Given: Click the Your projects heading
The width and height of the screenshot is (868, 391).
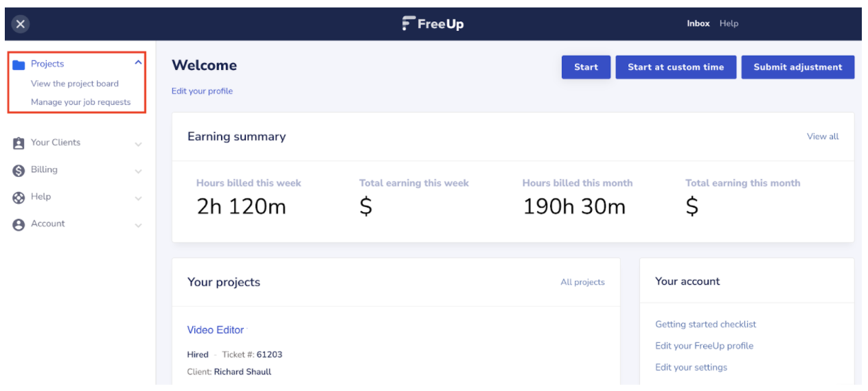Looking at the screenshot, I should [x=224, y=282].
